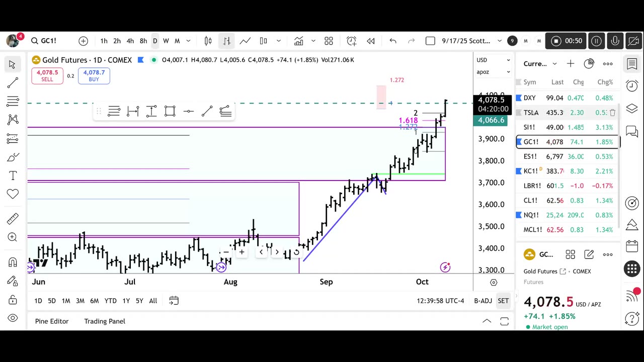Screen dimensions: 644x362
Task: Select the 1h timeframe
Action: (x=104, y=41)
